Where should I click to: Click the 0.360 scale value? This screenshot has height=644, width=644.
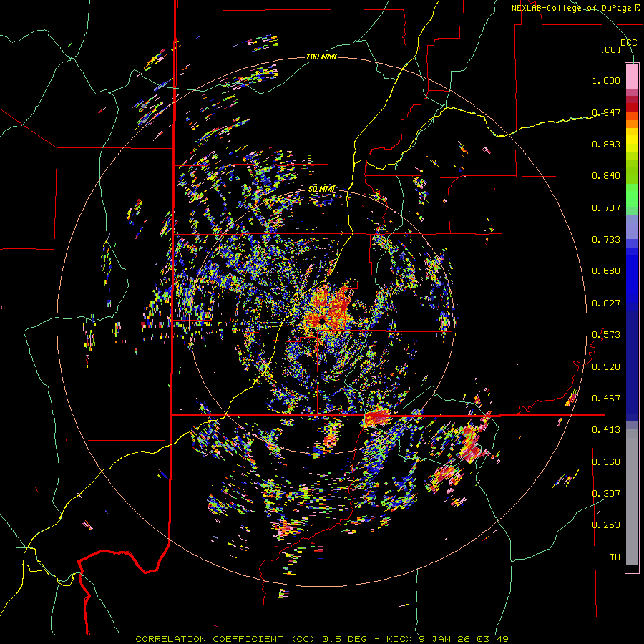click(x=606, y=462)
